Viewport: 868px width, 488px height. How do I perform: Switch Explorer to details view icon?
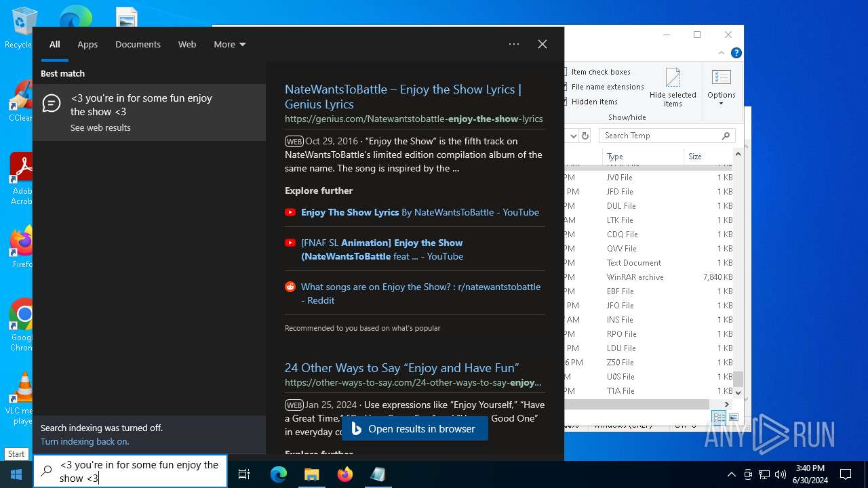719,418
